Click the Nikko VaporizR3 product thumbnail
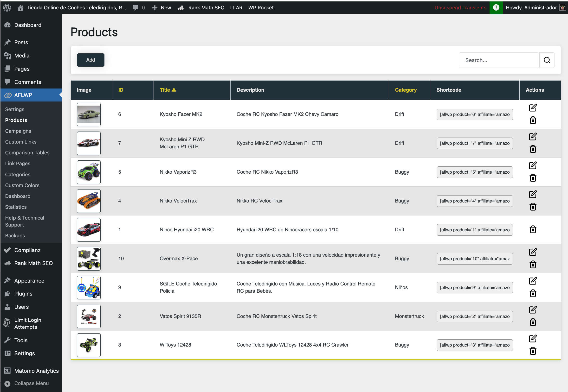 (x=89, y=172)
